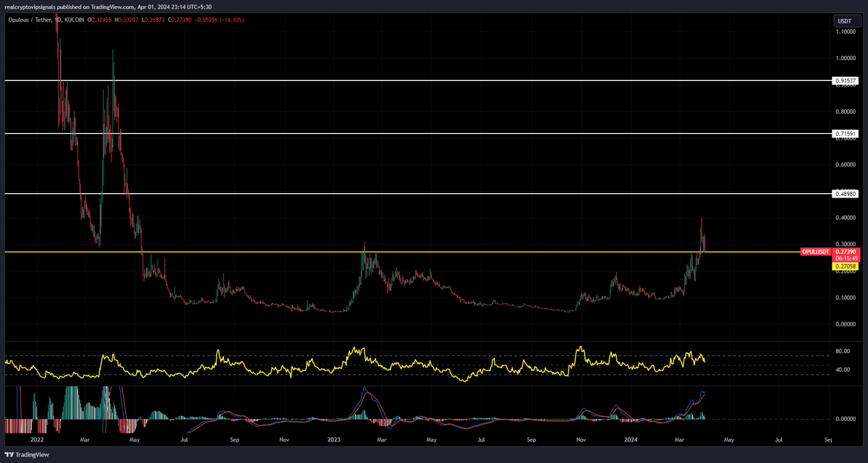
Task: Click the RSI 40.00 scale label
Action: (x=842, y=370)
